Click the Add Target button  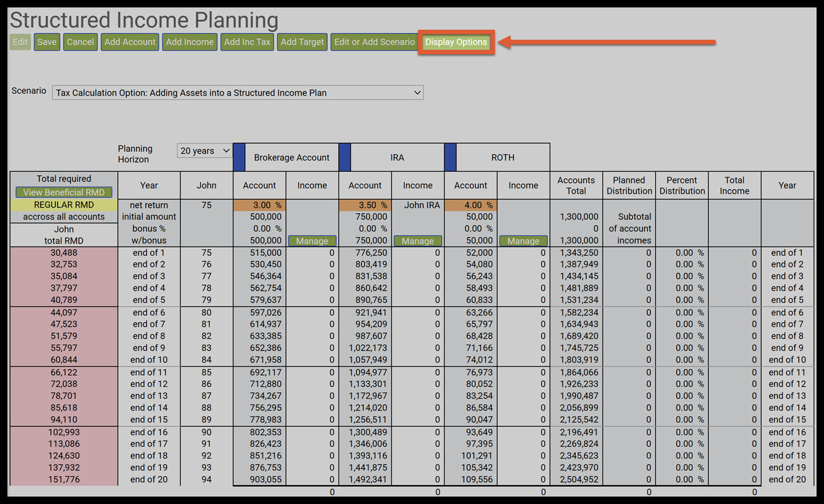click(x=302, y=42)
